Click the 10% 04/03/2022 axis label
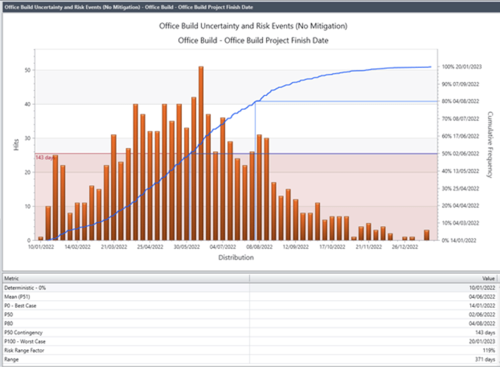The width and height of the screenshot is (500, 367). [460, 223]
